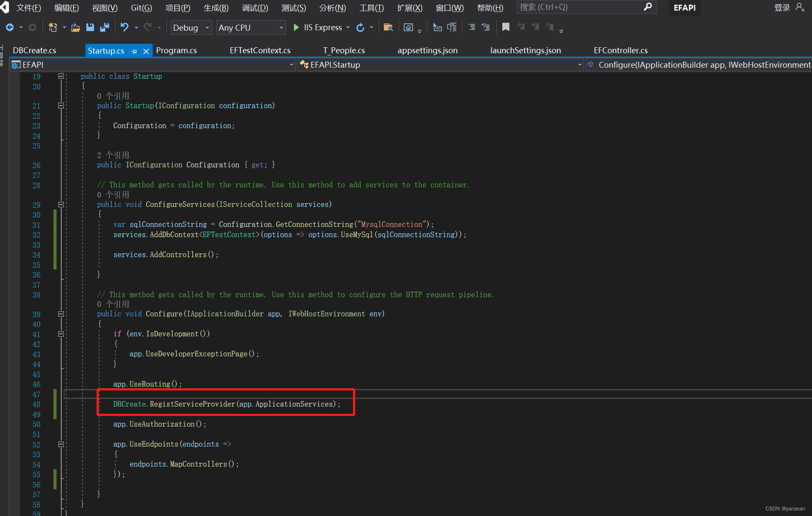Open the 扩展(X) menu
Viewport: 812px width, 516px height.
pos(410,8)
